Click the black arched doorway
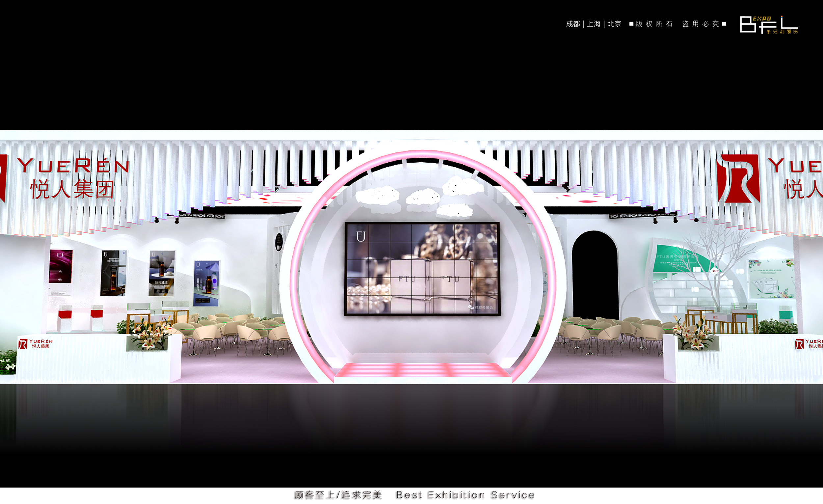The width and height of the screenshot is (823, 504). coord(595,275)
